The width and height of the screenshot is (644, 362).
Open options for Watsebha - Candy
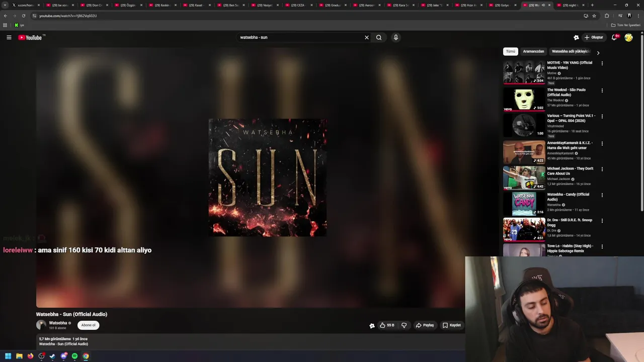(x=602, y=195)
